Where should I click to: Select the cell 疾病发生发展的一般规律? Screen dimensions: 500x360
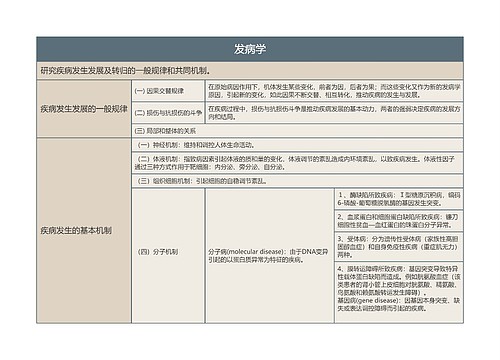click(84, 109)
